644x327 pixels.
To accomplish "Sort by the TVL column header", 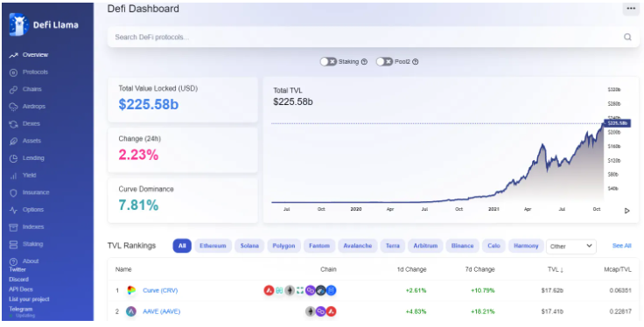I will (556, 269).
